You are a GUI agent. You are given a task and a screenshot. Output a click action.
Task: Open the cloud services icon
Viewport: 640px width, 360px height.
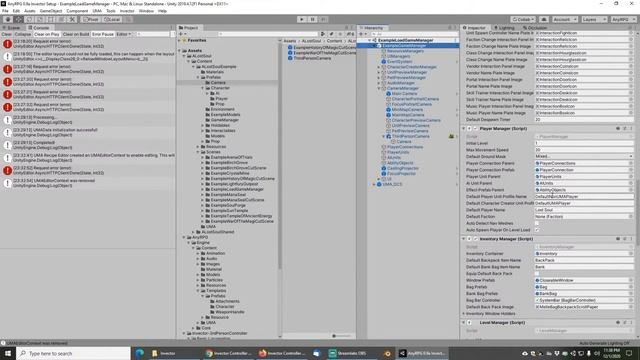544,19
